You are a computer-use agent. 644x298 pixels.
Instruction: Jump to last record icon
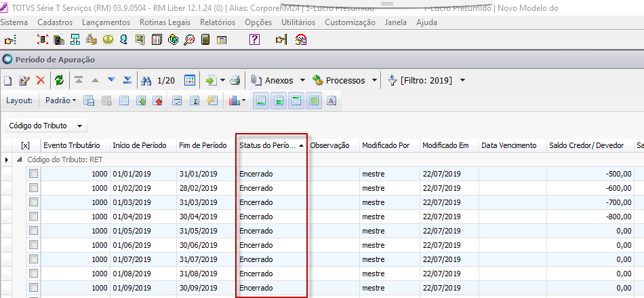coord(127,80)
